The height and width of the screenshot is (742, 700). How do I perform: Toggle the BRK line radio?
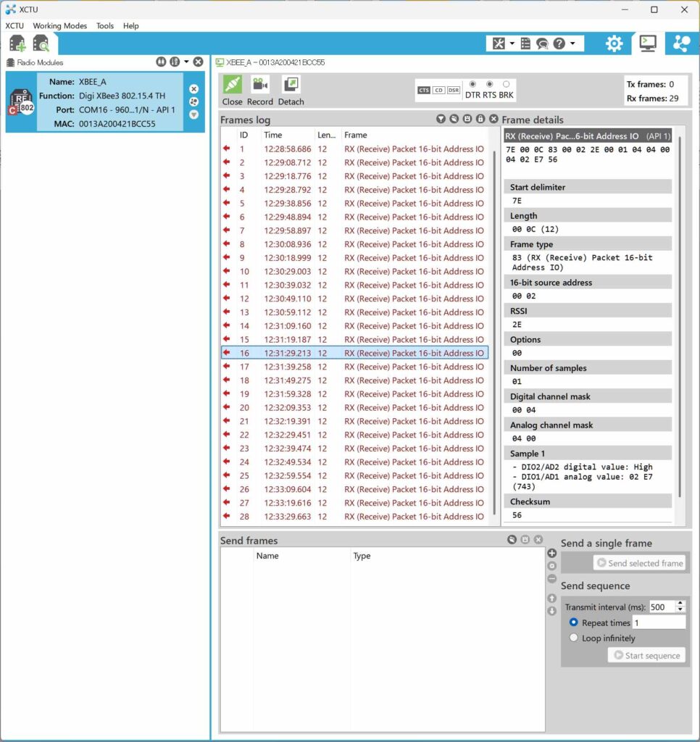point(506,84)
